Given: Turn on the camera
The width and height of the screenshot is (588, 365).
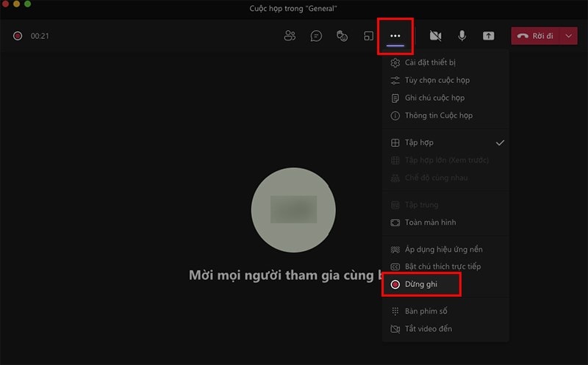Looking at the screenshot, I should tap(435, 36).
